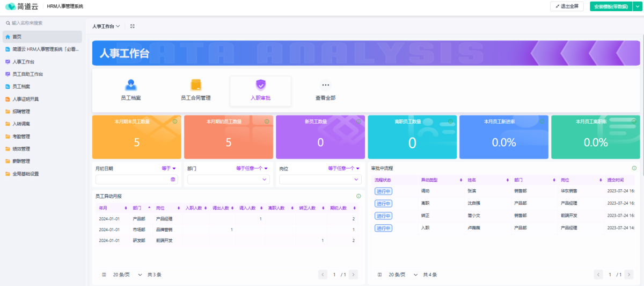
Task: Open 20 条/页 page size in 审批中流程
Action: [x=404, y=275]
